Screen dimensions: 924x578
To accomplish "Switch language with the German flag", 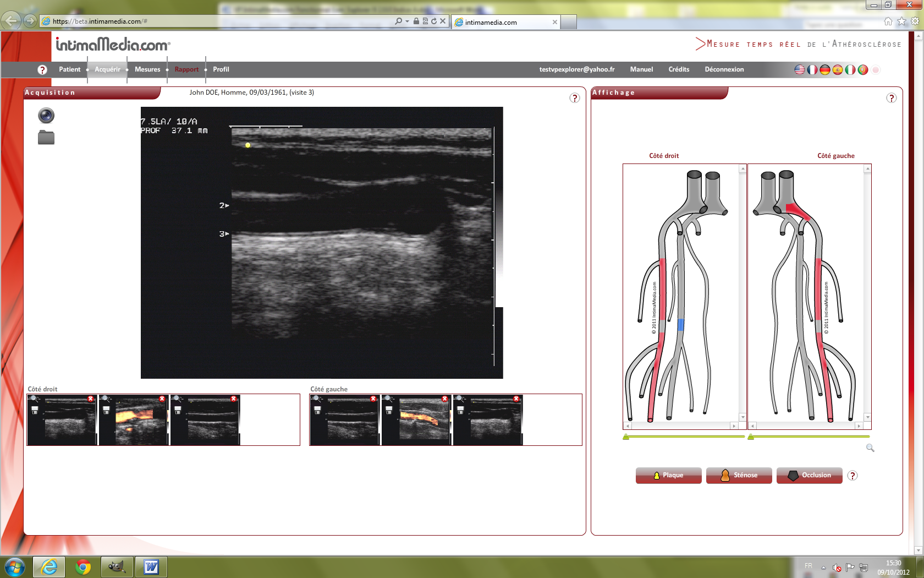I will [824, 70].
